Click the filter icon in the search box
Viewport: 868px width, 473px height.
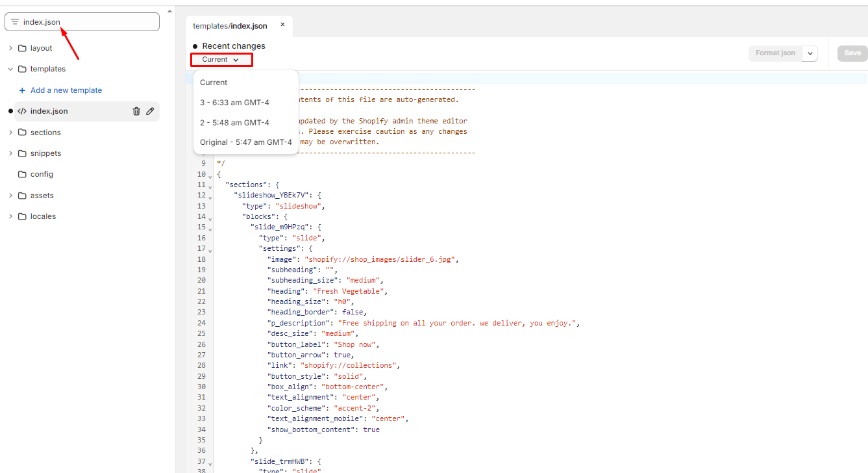click(15, 22)
